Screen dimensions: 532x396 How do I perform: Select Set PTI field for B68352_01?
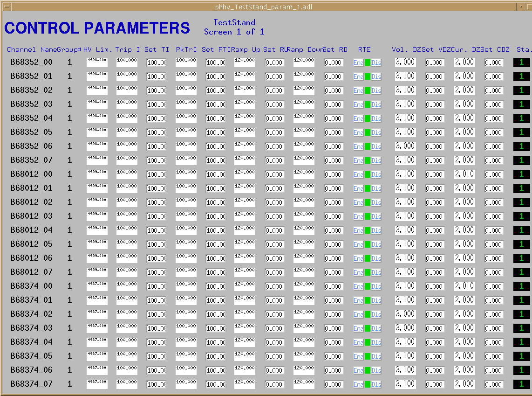(215, 77)
